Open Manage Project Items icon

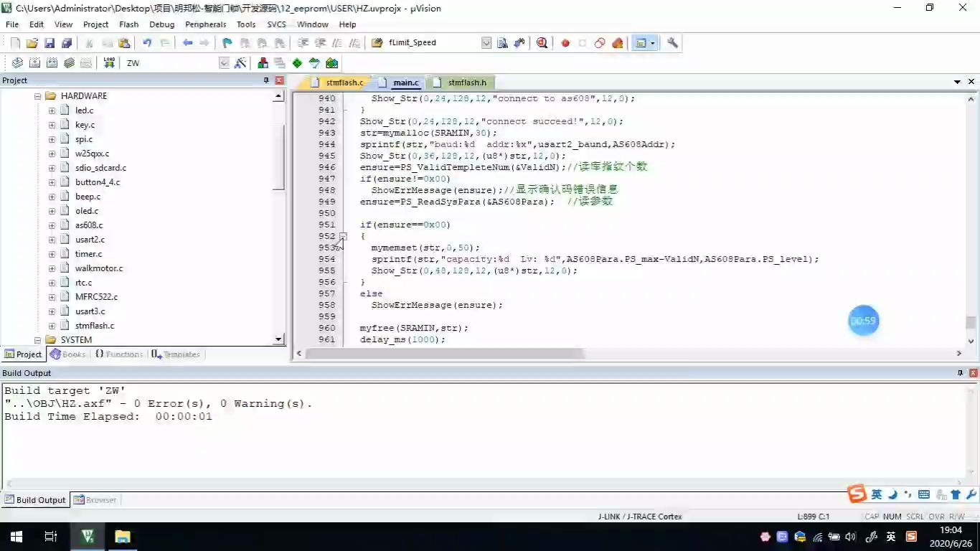click(x=263, y=63)
